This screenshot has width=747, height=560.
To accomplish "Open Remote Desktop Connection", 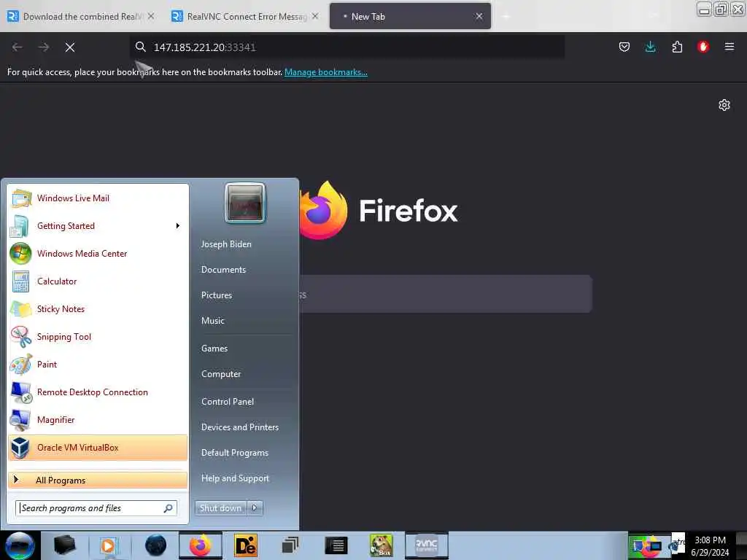I will point(98,392).
